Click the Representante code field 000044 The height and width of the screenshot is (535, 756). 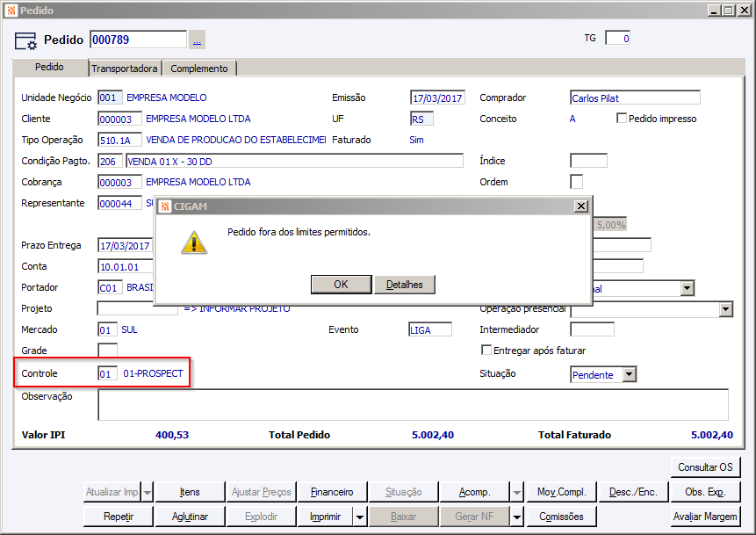119,203
